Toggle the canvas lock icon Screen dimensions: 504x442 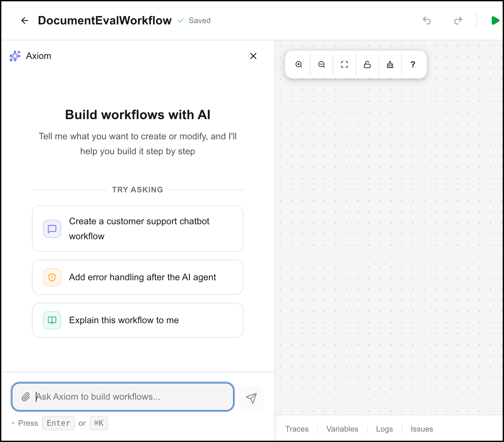pyautogui.click(x=367, y=64)
